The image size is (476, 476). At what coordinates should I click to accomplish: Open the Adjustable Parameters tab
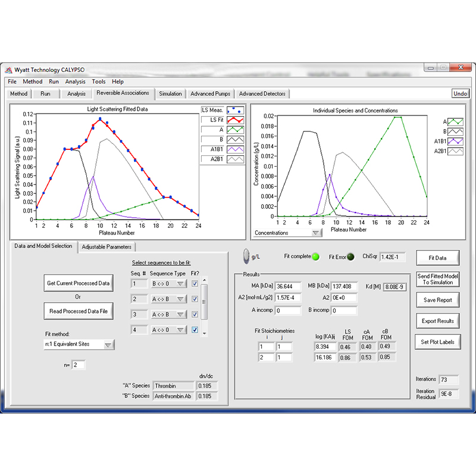point(107,247)
